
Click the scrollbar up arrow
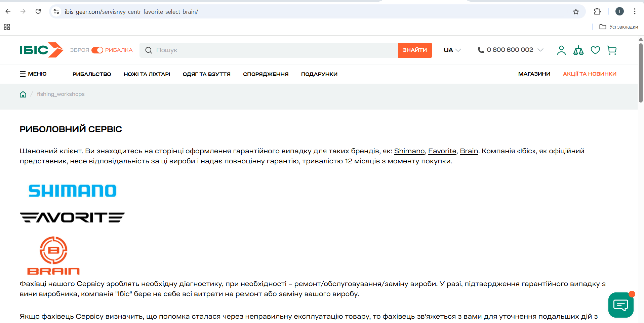click(x=641, y=39)
